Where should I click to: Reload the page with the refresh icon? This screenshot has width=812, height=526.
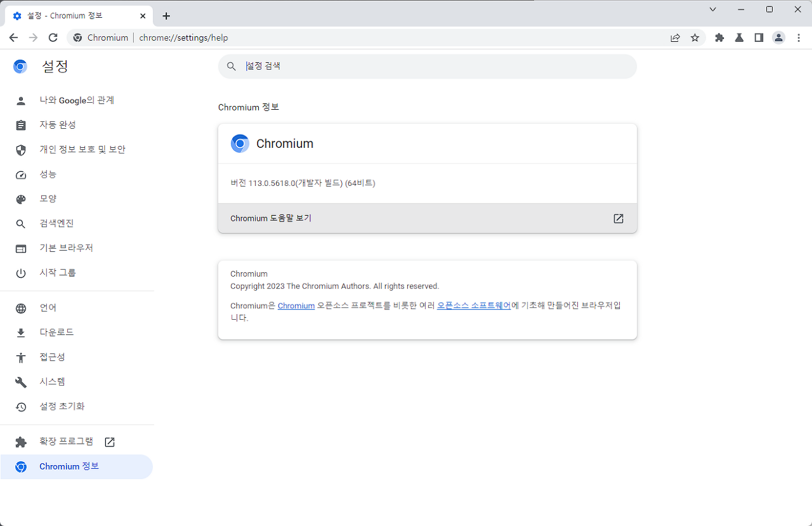[53, 37]
